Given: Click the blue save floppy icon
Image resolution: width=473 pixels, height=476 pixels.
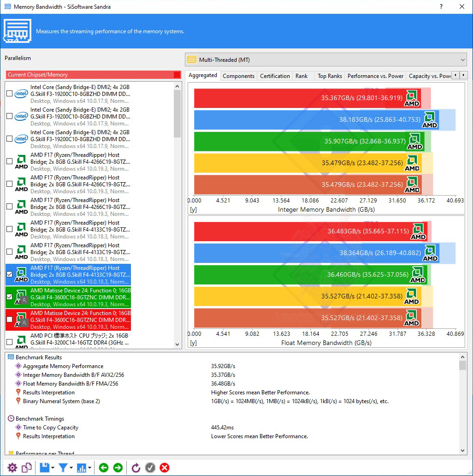Looking at the screenshot, I should [x=44, y=468].
